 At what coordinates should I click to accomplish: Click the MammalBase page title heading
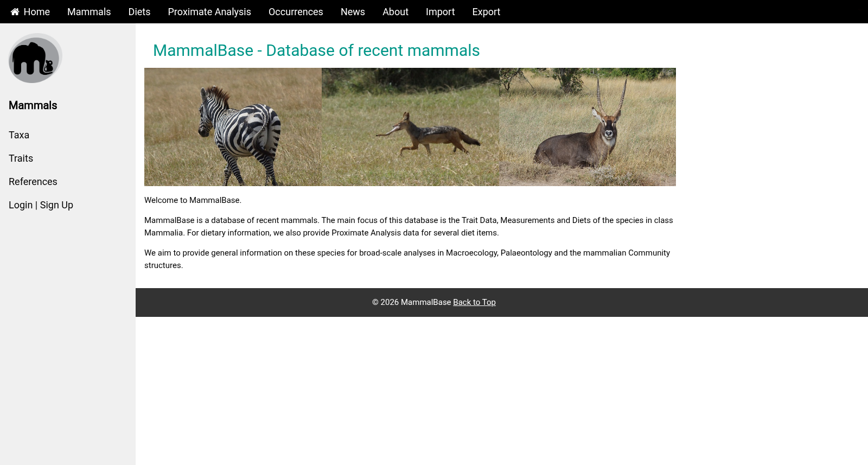(x=316, y=50)
